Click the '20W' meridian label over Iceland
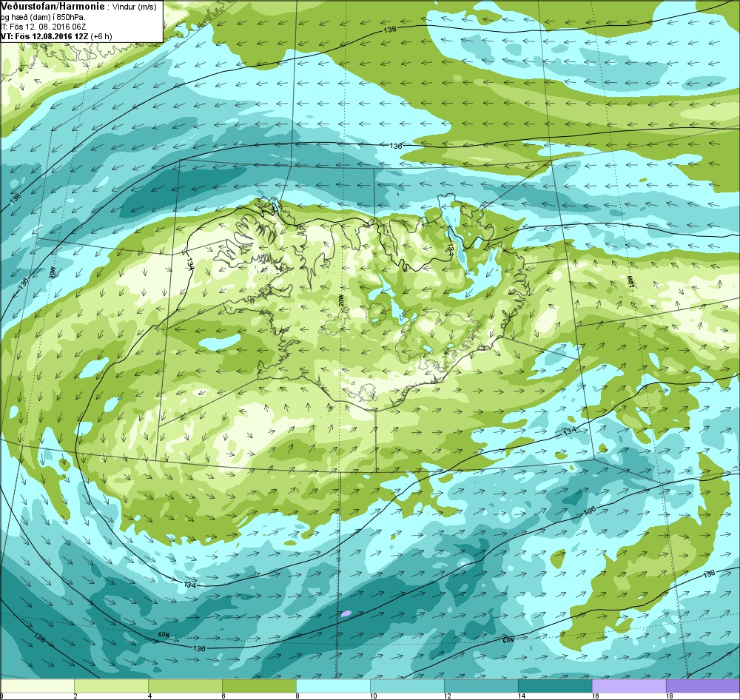This screenshot has height=700, width=740. 340,300
